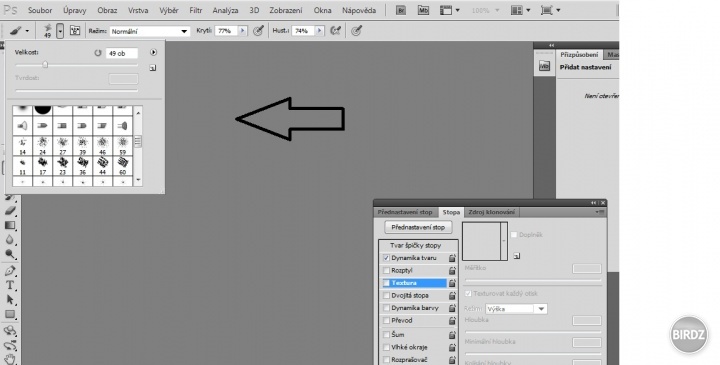Toggle the brush panel icon in options bar

point(75,31)
